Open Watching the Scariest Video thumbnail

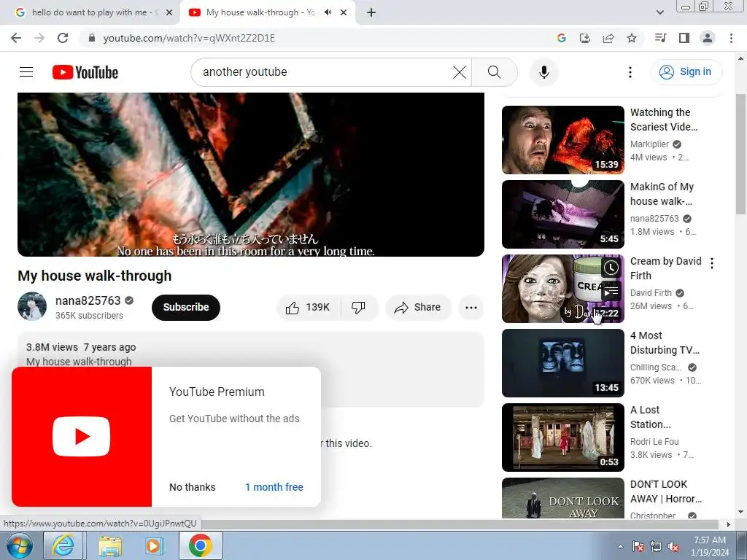[562, 140]
